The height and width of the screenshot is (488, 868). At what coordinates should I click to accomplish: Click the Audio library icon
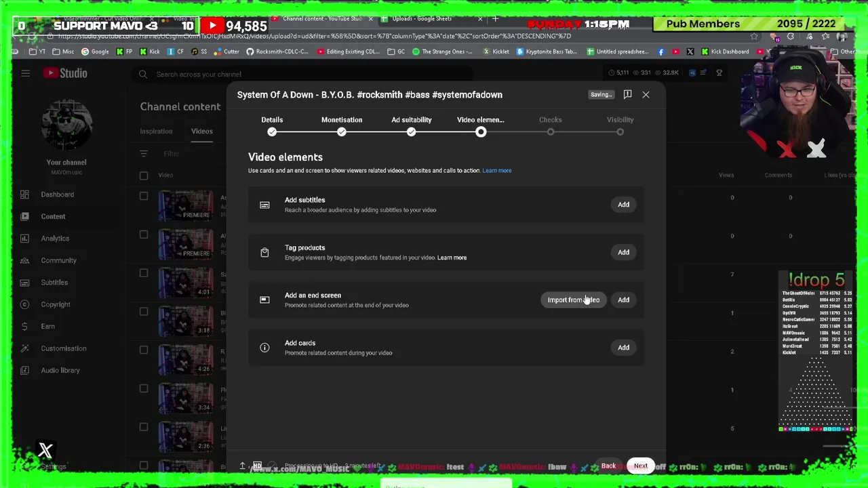pyautogui.click(x=24, y=370)
